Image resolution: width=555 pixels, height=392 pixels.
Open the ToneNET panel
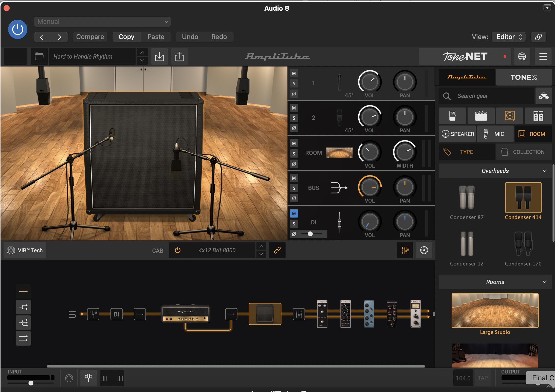pyautogui.click(x=465, y=56)
